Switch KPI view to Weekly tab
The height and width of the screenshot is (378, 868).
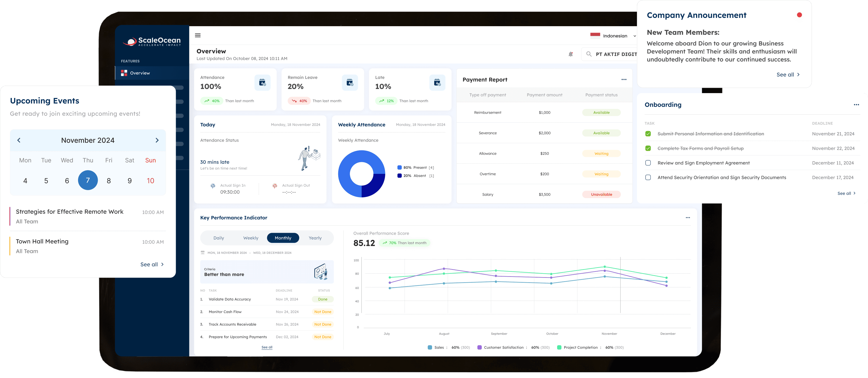pyautogui.click(x=251, y=238)
